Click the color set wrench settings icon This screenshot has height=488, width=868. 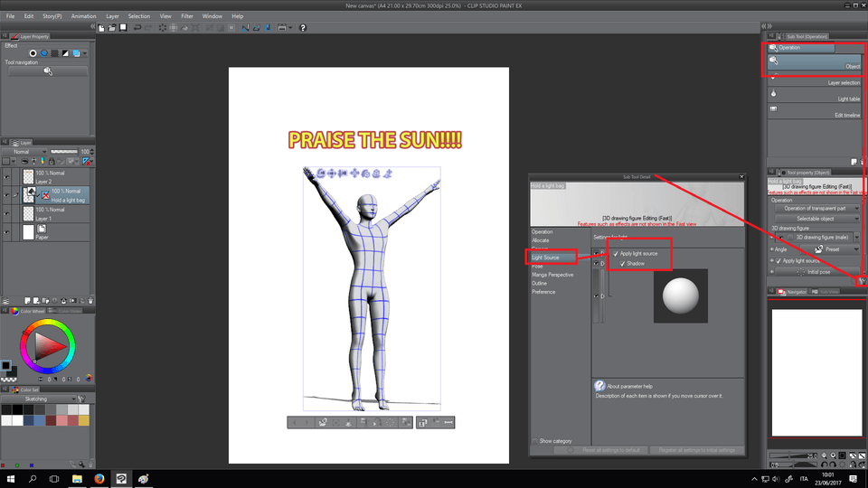click(82, 399)
